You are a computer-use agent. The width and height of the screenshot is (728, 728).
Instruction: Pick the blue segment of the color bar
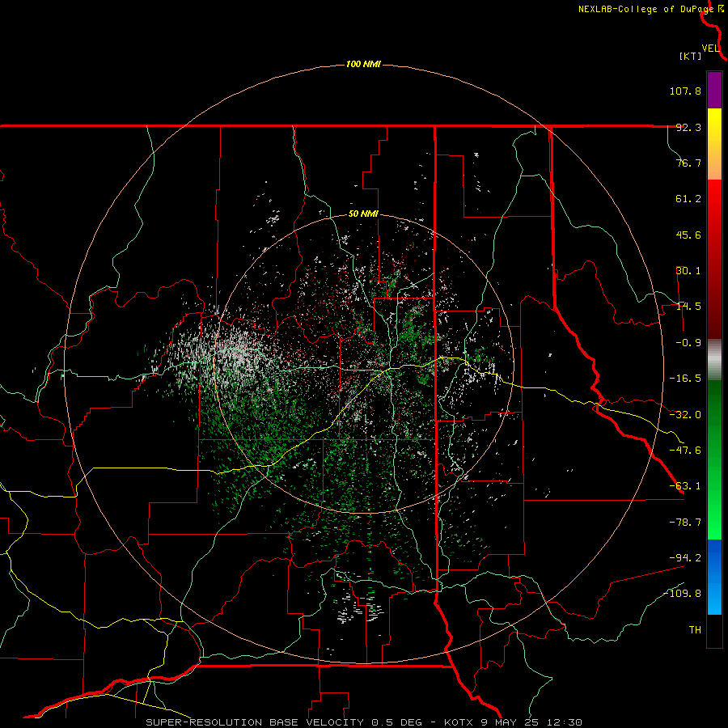(x=714, y=577)
